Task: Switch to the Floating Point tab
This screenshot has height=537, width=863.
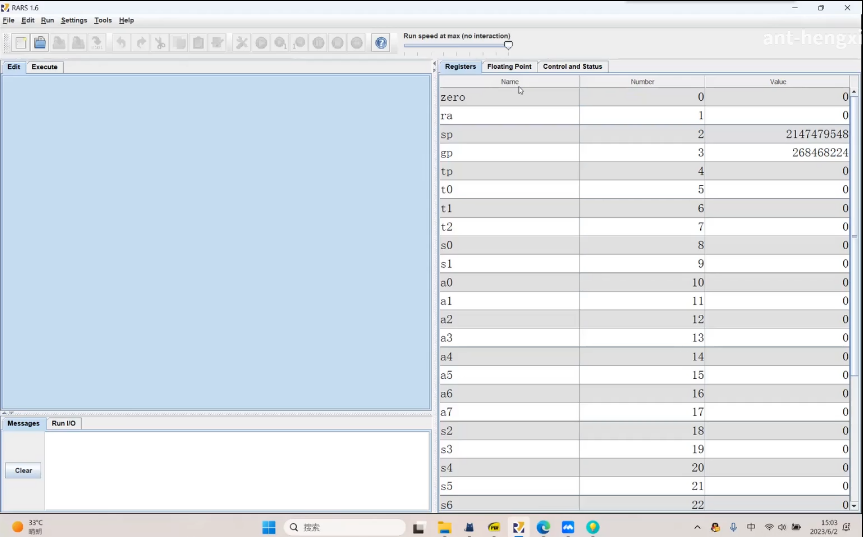Action: (x=509, y=67)
